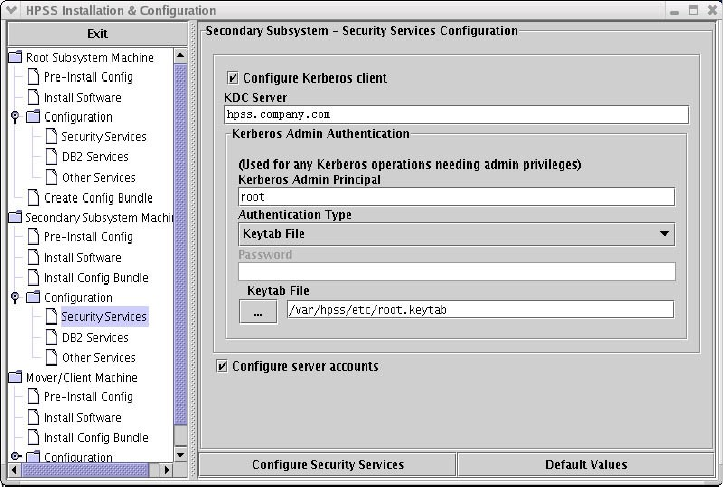Click the Root Subsystem Machine folder icon

(x=15, y=57)
